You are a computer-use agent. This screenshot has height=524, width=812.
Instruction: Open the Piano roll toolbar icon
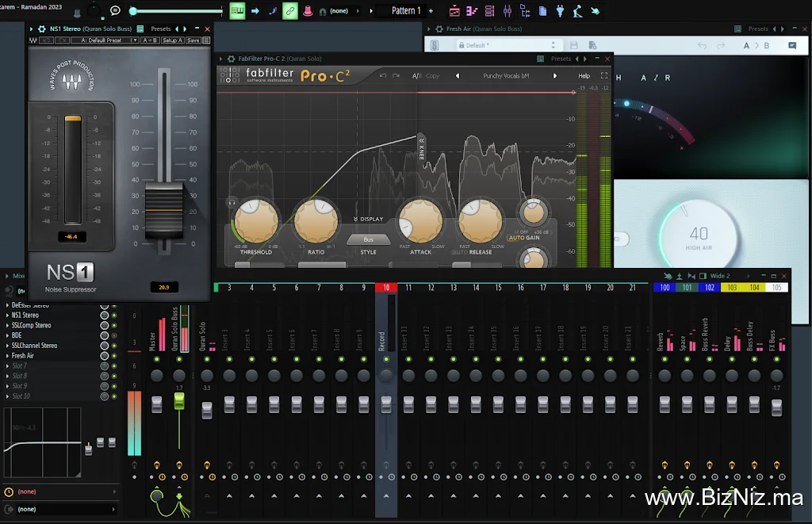[x=472, y=11]
